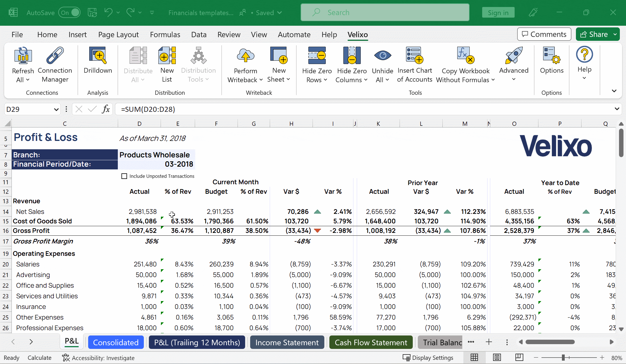
Task: Click the New List icon
Action: (167, 55)
